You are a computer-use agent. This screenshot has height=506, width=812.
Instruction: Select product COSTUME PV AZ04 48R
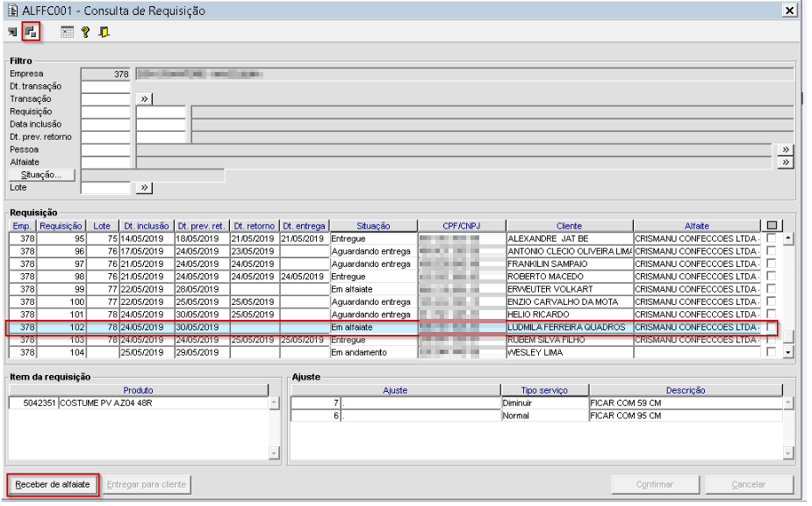point(163,403)
